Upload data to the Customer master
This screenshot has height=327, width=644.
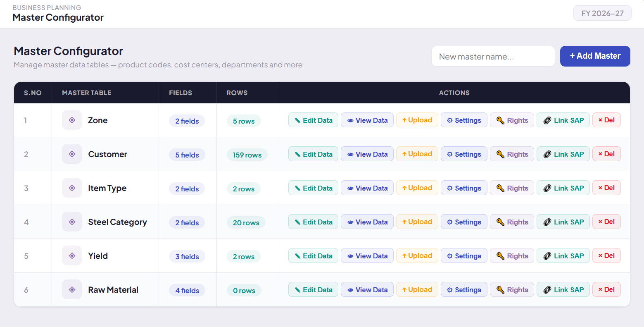pyautogui.click(x=417, y=154)
